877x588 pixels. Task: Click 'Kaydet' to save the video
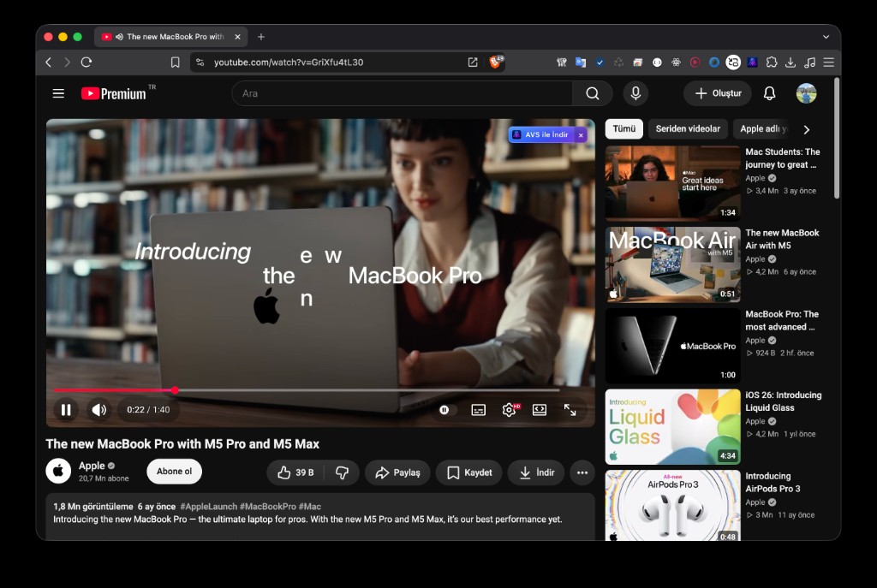coord(469,472)
